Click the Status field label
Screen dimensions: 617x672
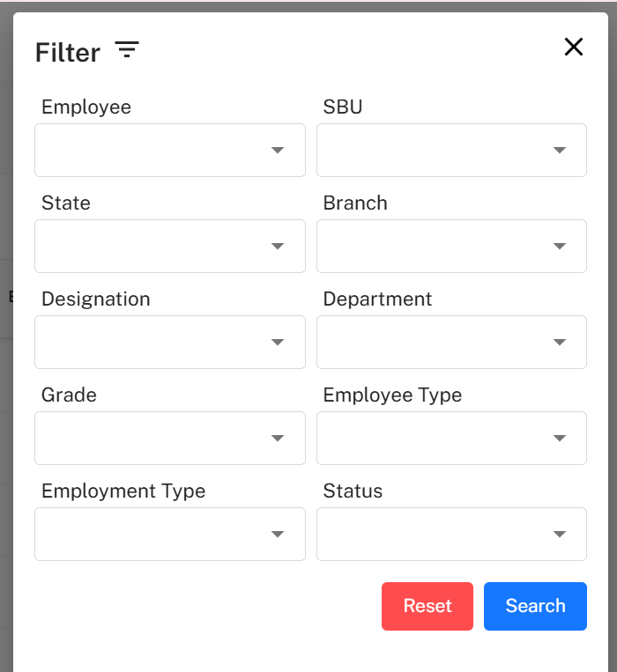353,491
